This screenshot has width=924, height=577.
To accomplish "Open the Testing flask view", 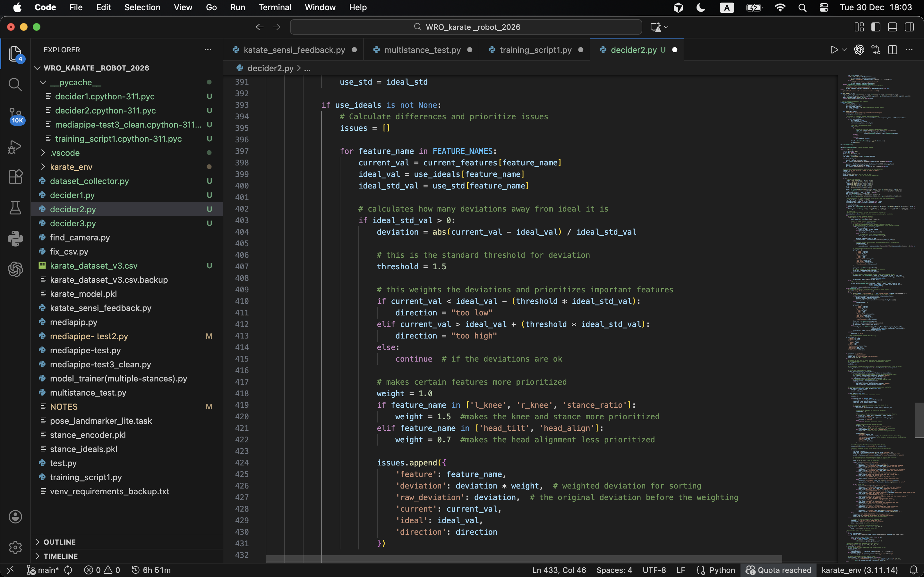I will (x=15, y=208).
